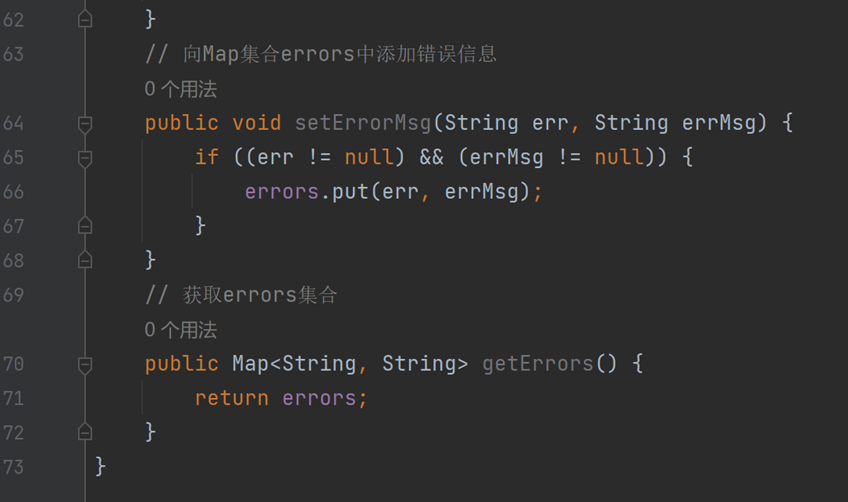
Task: Click the fold end marker on line 67
Action: point(85,226)
